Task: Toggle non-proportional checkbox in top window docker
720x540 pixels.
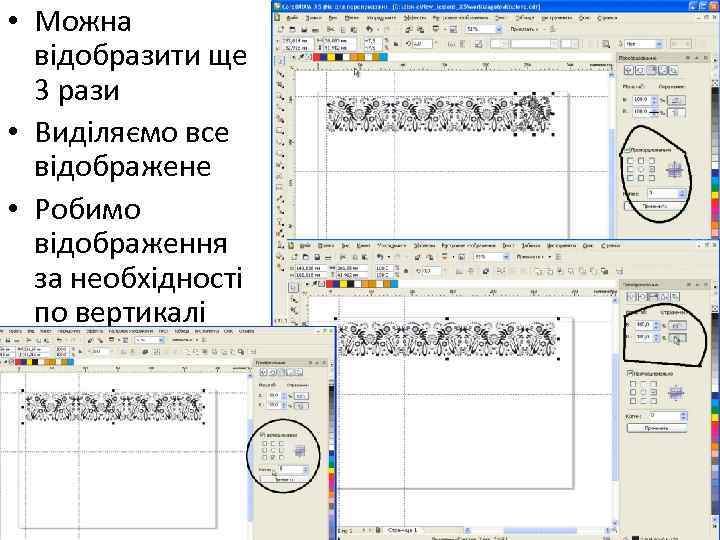Action: point(627,150)
